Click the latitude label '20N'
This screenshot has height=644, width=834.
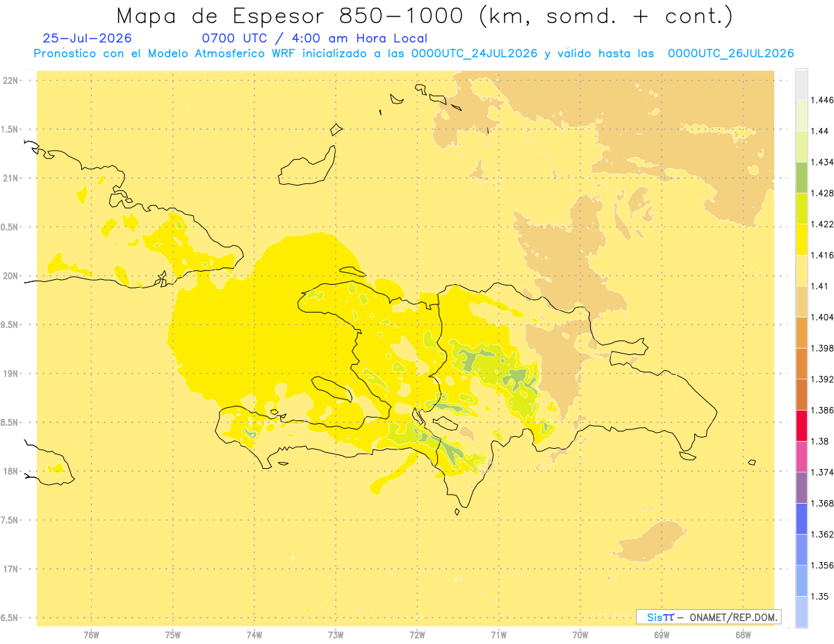coord(11,276)
